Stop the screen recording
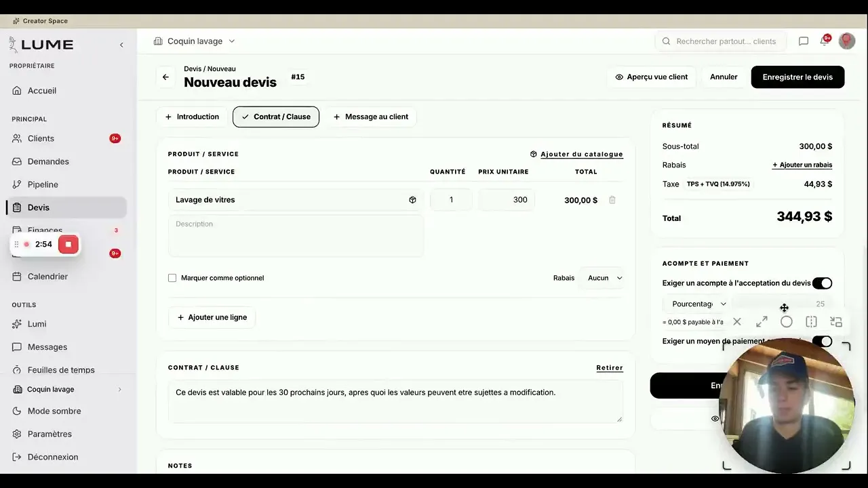Screen dimensions: 868x488 [x=68, y=245]
